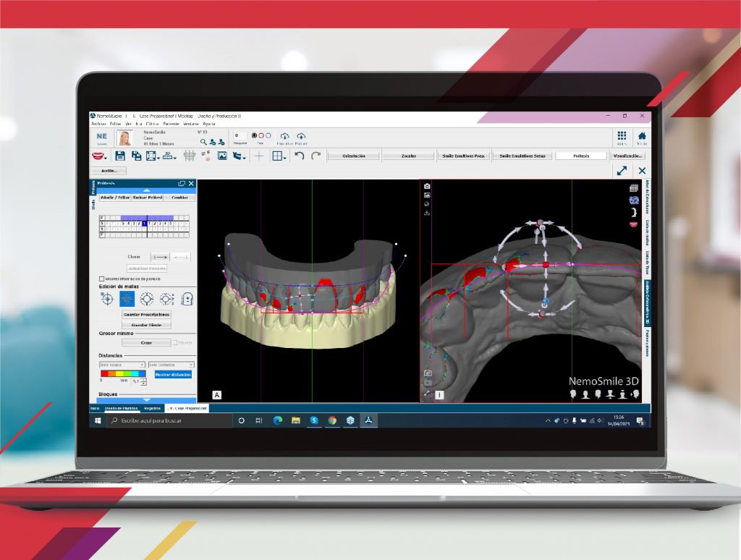The height and width of the screenshot is (560, 741).
Task: Select highlighted tooth 1 in dental chart
Action: tap(144, 224)
